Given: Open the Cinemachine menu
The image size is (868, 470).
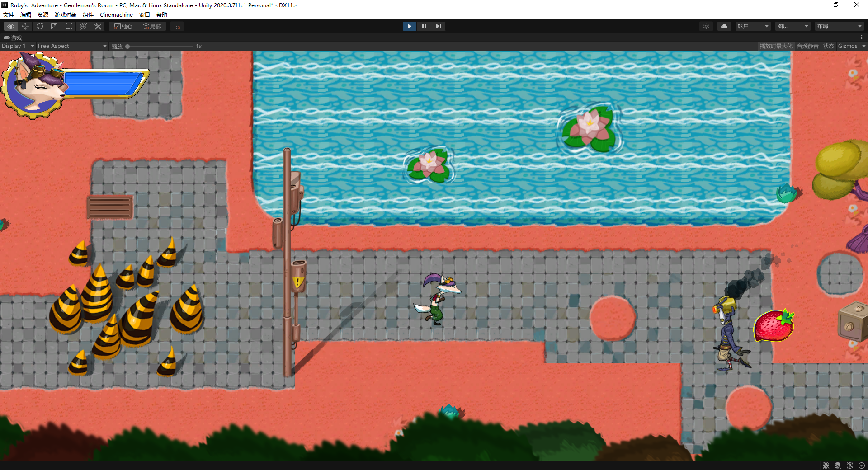Looking at the screenshot, I should point(116,14).
